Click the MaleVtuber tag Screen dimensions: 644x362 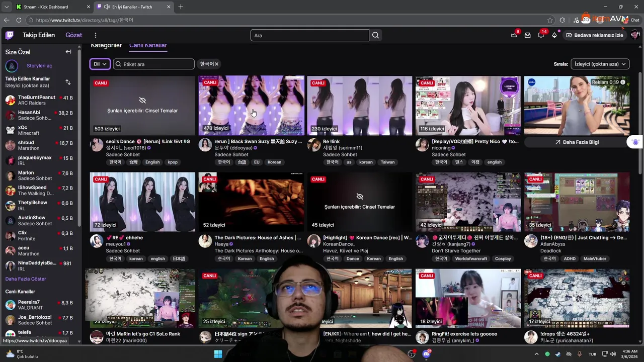pos(595,259)
